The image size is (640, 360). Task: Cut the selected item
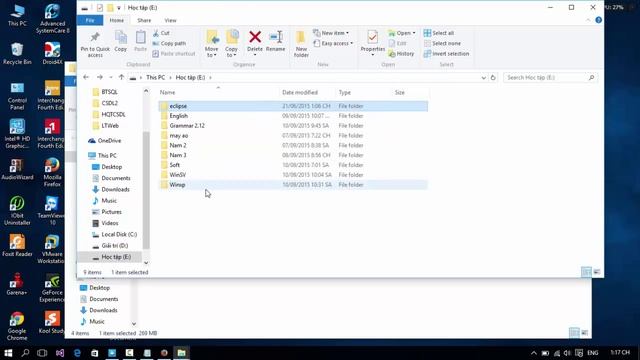(x=161, y=33)
